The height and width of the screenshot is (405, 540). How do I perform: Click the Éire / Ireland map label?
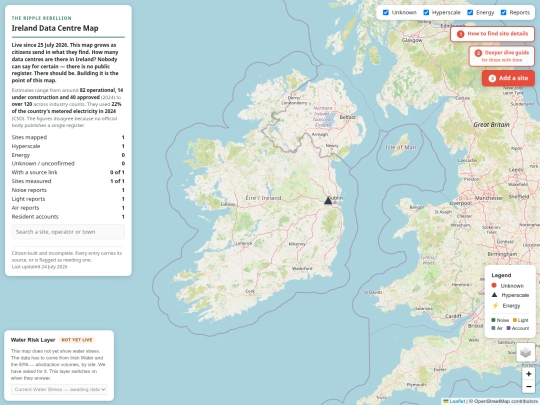263,198
